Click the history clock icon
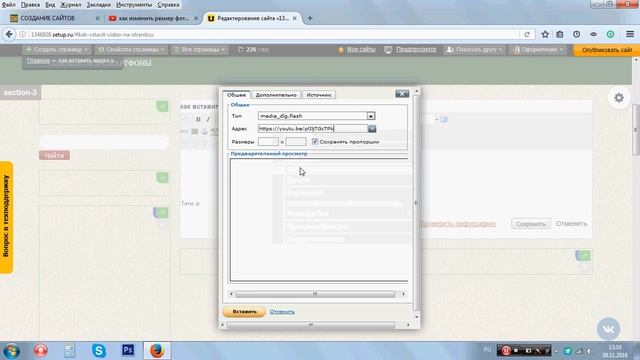The image size is (640, 360). click(x=576, y=35)
